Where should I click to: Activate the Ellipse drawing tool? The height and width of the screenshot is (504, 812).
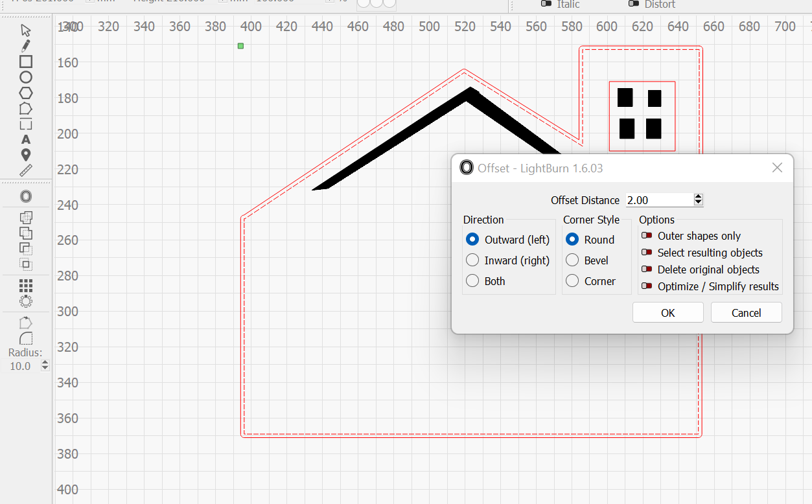coord(26,76)
